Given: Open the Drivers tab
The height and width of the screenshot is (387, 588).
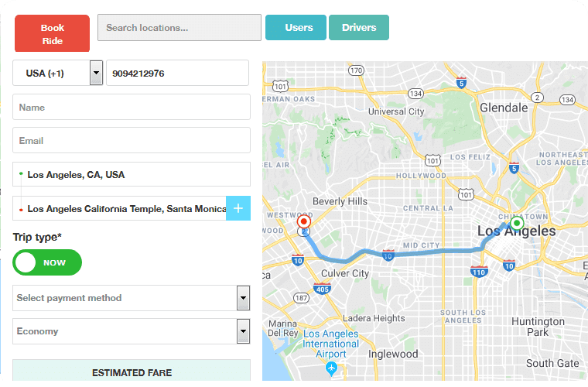Looking at the screenshot, I should (x=359, y=27).
